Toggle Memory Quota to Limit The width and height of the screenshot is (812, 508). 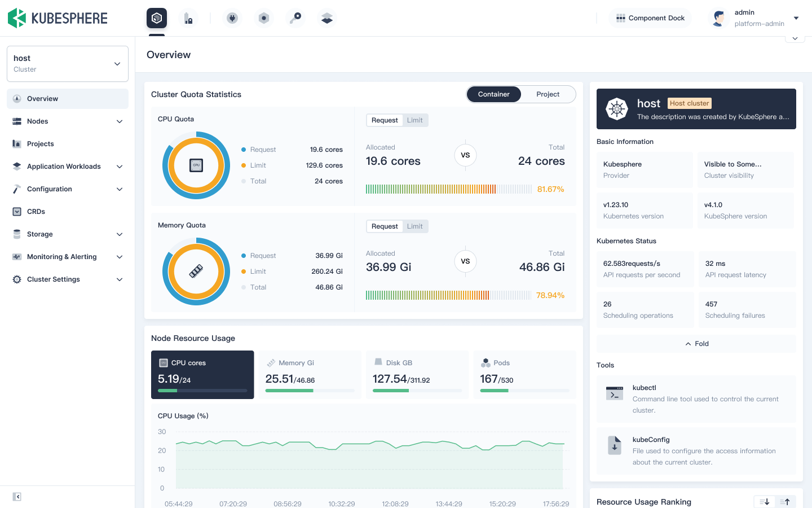tap(415, 226)
